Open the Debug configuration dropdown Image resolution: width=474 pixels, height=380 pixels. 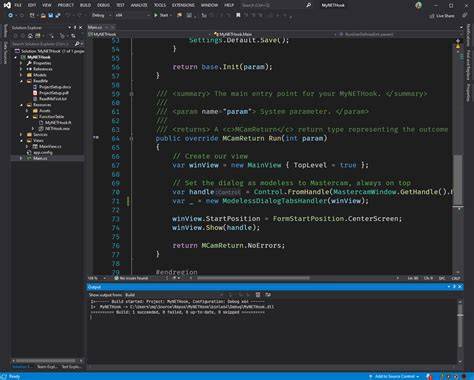coord(102,15)
